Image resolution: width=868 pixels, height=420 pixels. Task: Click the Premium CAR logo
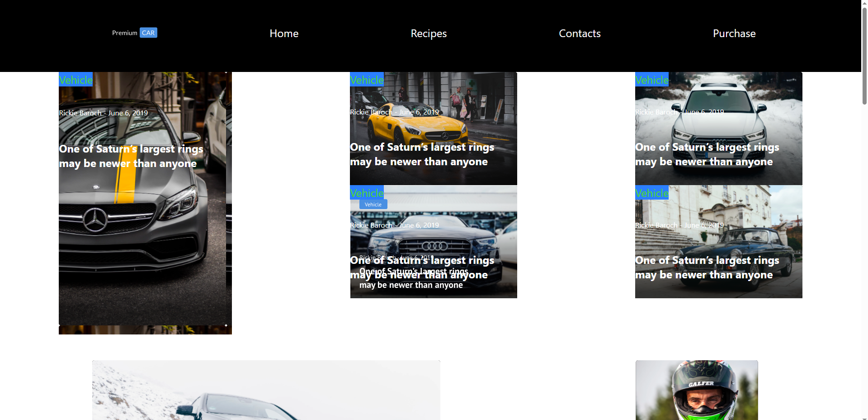point(134,33)
